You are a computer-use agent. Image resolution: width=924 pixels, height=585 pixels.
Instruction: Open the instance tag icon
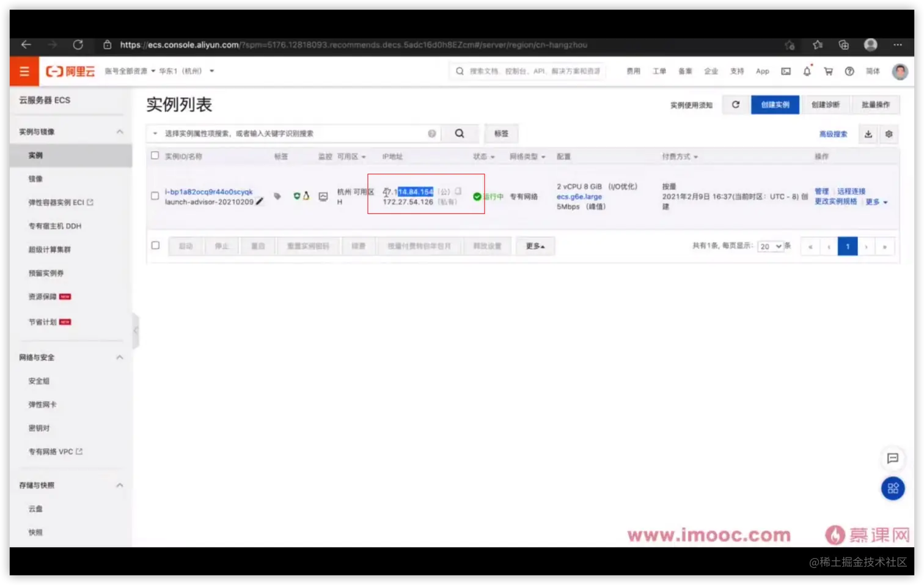pos(277,196)
